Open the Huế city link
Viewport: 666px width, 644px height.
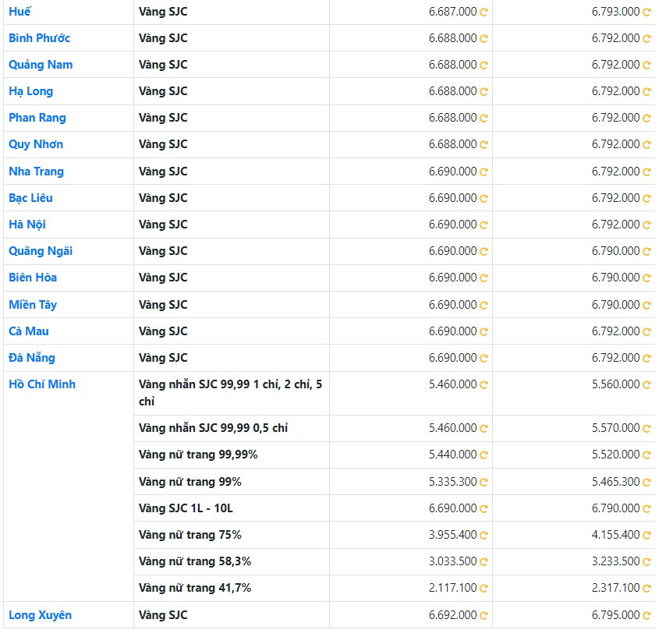pyautogui.click(x=19, y=12)
